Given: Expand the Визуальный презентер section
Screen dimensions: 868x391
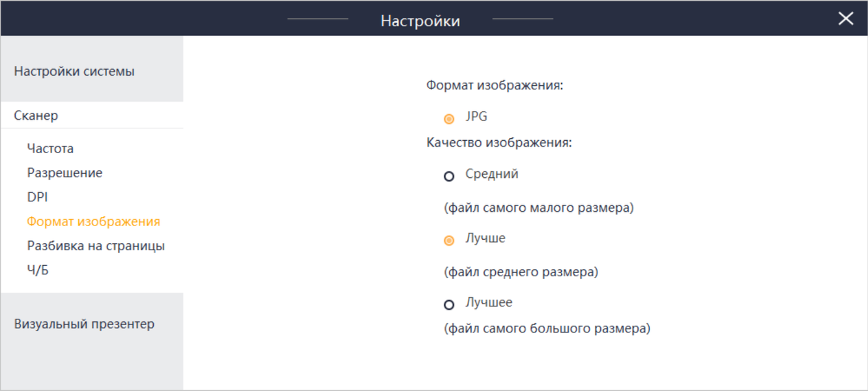Looking at the screenshot, I should click(x=84, y=324).
